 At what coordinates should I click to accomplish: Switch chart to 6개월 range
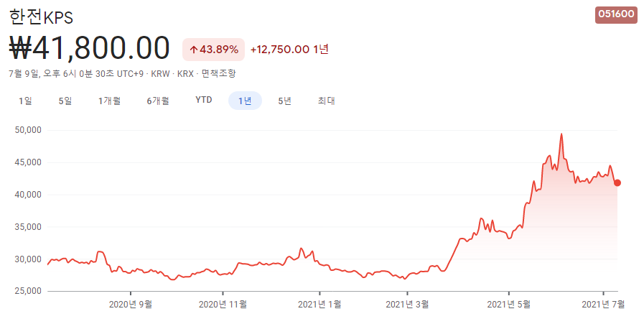pyautogui.click(x=158, y=101)
